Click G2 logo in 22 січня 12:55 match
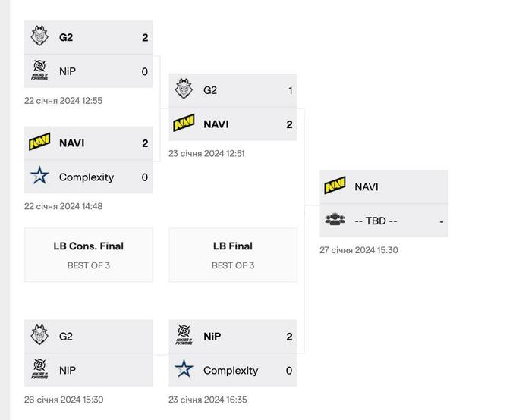 [39, 37]
